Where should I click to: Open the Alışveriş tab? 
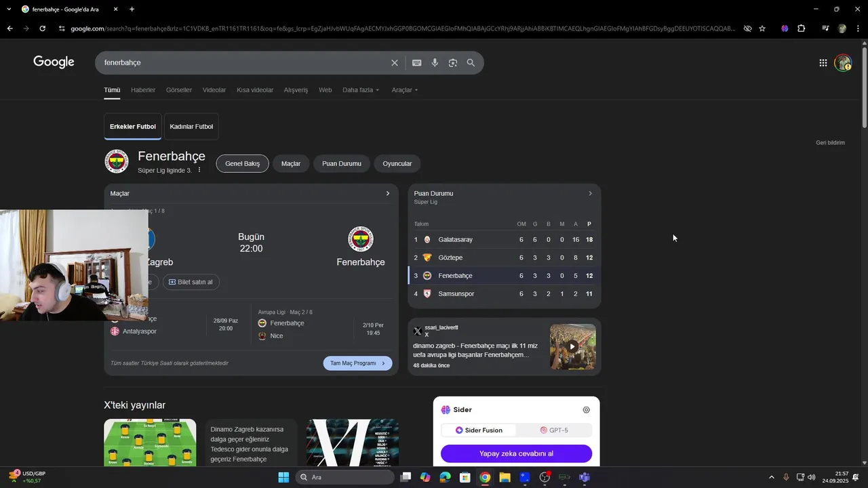(x=296, y=90)
